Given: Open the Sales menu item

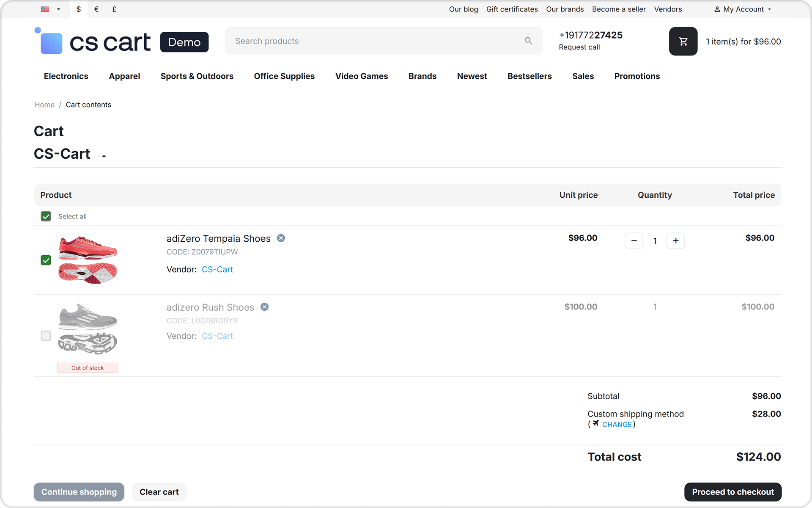Looking at the screenshot, I should pos(583,76).
